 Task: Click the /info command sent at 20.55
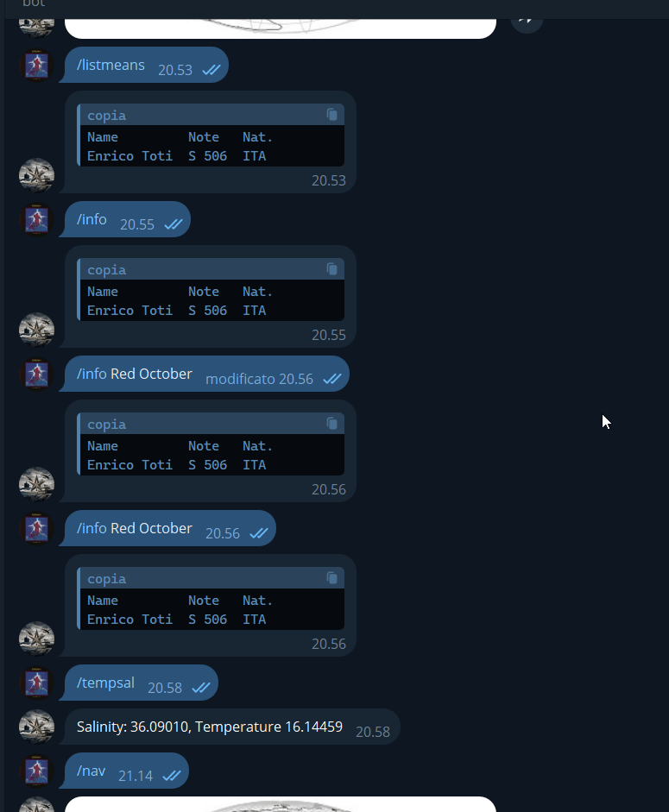click(92, 219)
